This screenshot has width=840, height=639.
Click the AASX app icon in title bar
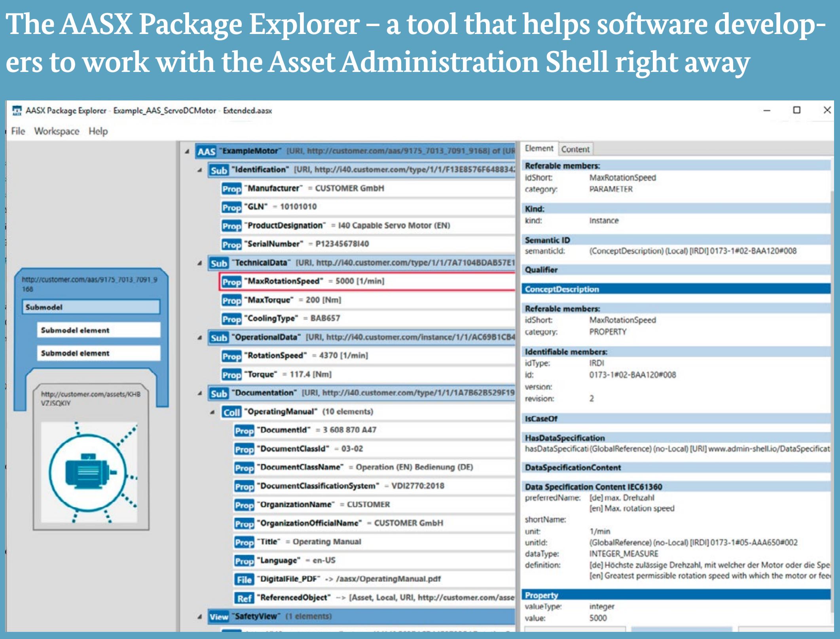tap(17, 110)
